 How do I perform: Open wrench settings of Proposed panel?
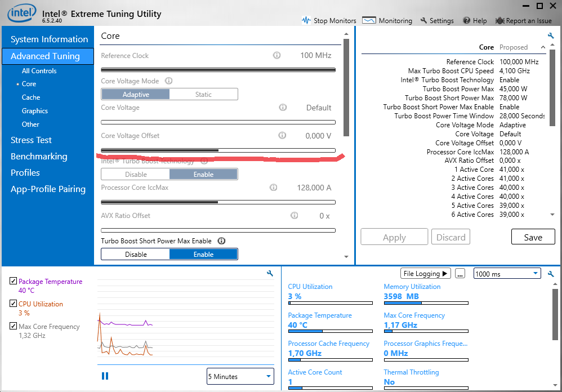[x=551, y=35]
